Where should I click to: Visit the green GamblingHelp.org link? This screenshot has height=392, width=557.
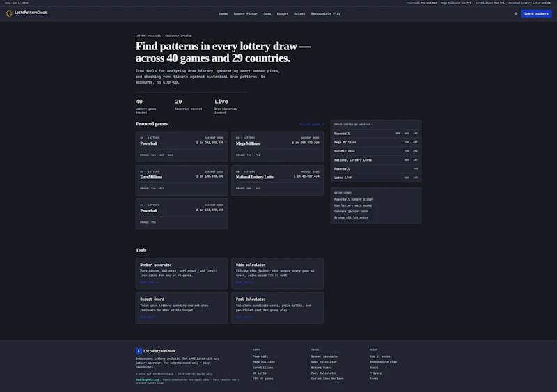(x=147, y=380)
